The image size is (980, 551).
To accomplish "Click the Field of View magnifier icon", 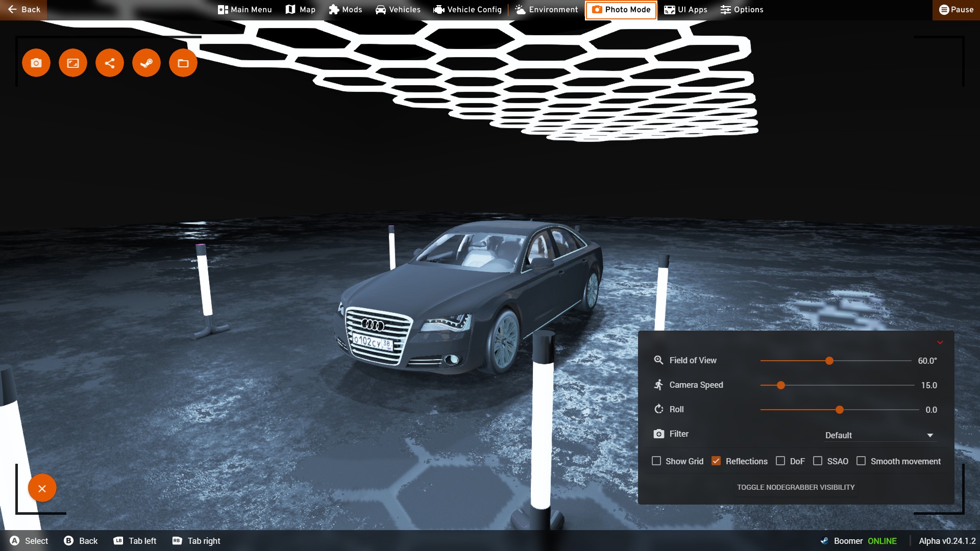I will tap(659, 360).
